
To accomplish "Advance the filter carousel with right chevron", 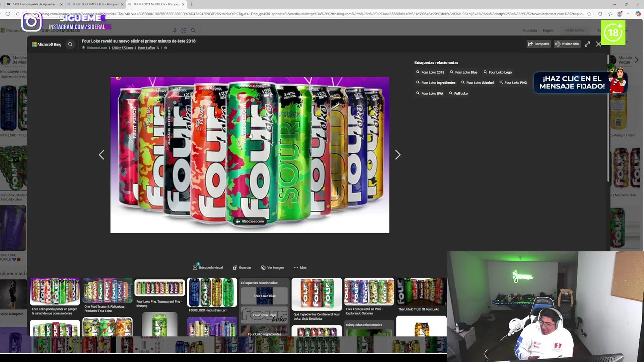I will (x=637, y=60).
